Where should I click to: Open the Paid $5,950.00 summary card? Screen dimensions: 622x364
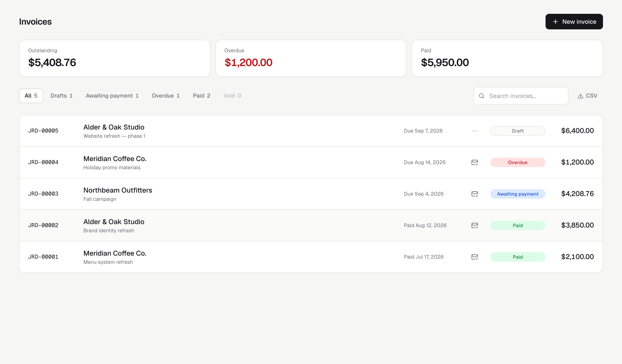pos(507,58)
